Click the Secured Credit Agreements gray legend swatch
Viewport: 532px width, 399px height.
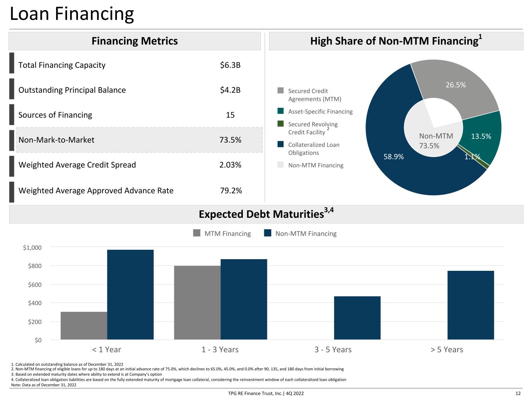coord(281,90)
